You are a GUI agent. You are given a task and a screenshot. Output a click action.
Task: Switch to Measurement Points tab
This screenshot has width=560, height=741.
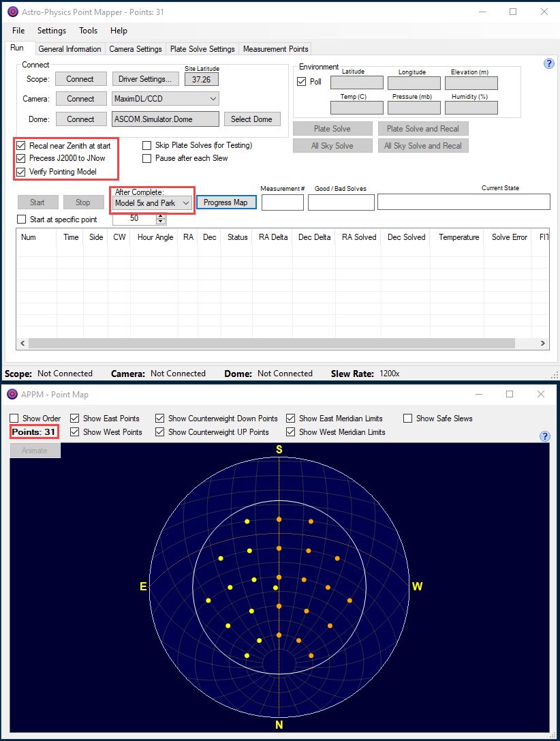click(x=276, y=49)
